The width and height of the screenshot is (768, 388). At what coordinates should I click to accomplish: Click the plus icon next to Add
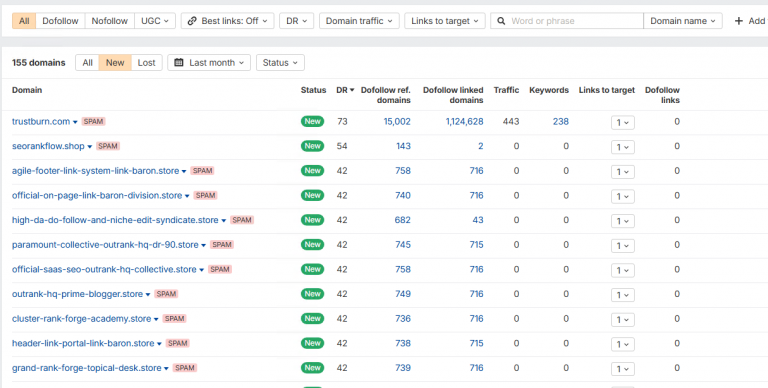click(739, 21)
